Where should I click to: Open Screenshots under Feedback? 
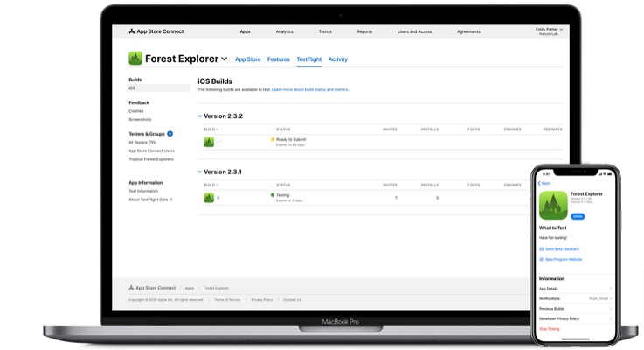pyautogui.click(x=140, y=119)
